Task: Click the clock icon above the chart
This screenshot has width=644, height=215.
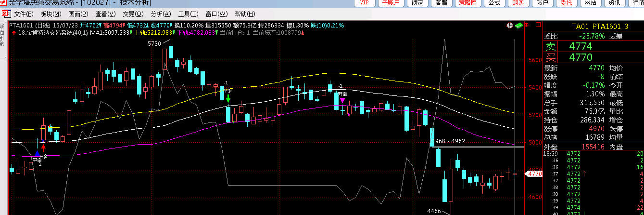Action: pyautogui.click(x=510, y=25)
